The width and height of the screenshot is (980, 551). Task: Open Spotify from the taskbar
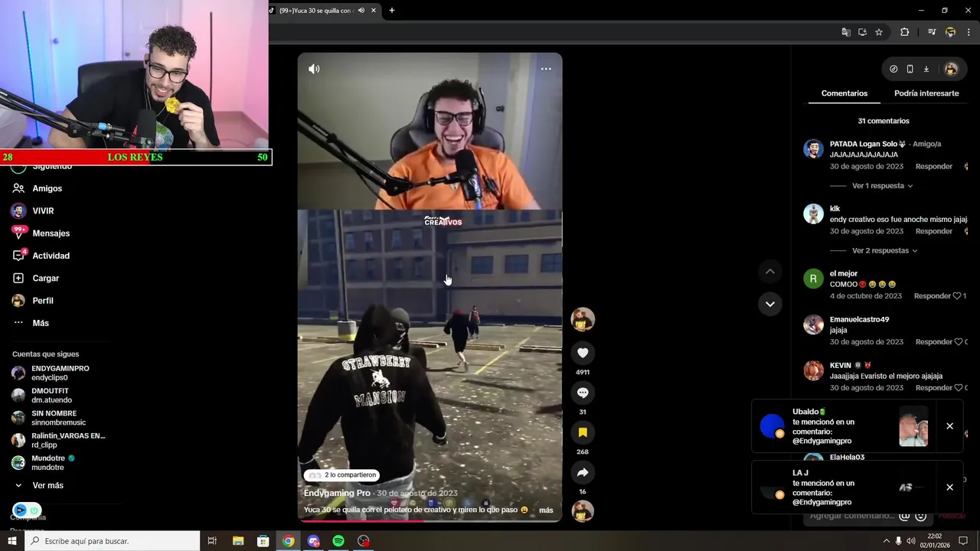[x=338, y=541]
